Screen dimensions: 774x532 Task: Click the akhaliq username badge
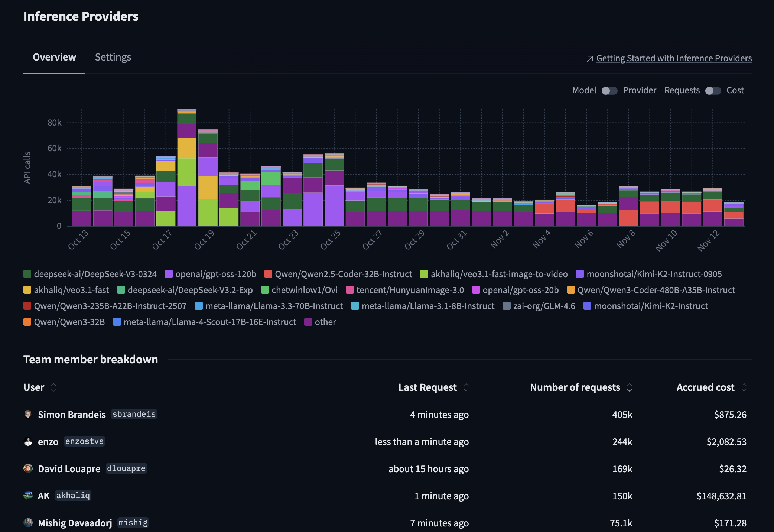click(x=73, y=496)
